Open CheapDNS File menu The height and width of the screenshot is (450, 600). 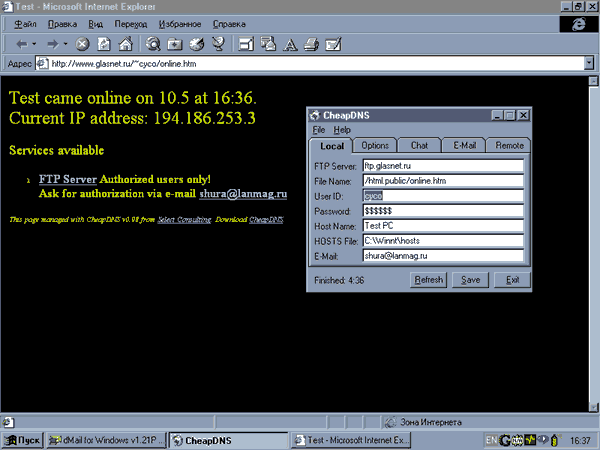318,130
